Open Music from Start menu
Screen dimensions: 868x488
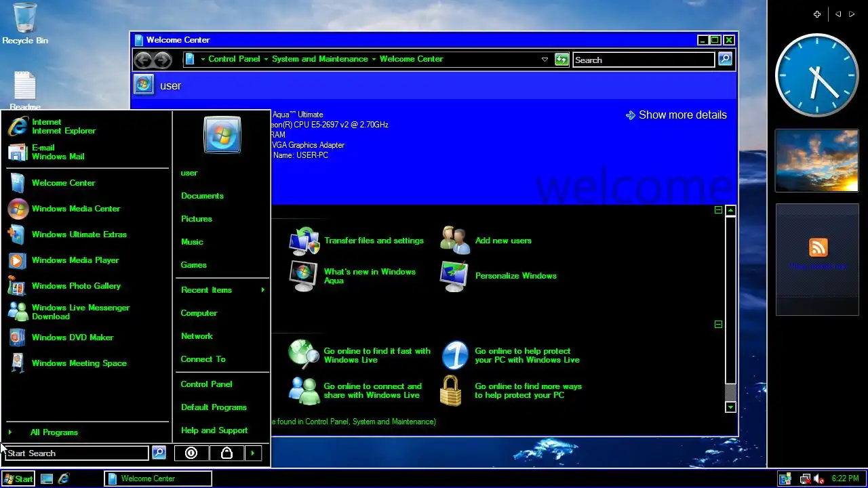(192, 242)
